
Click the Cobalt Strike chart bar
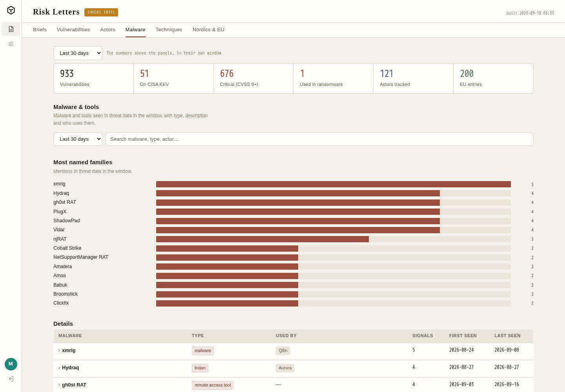tap(227, 249)
